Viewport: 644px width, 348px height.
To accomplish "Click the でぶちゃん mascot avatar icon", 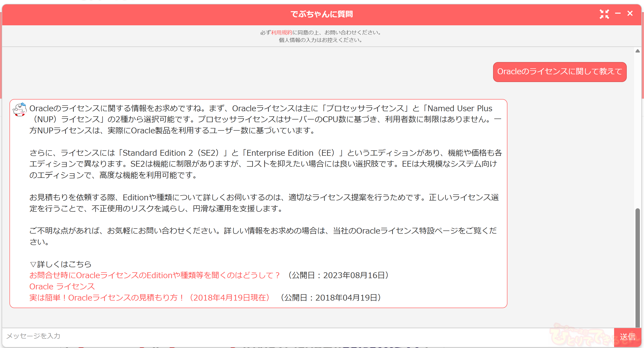I will 19,110.
